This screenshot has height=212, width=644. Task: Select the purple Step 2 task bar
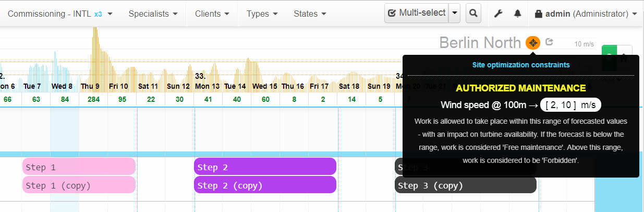[265, 167]
